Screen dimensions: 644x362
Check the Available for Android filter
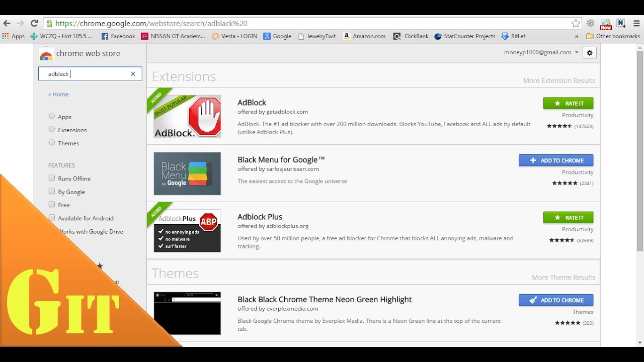[x=51, y=218]
